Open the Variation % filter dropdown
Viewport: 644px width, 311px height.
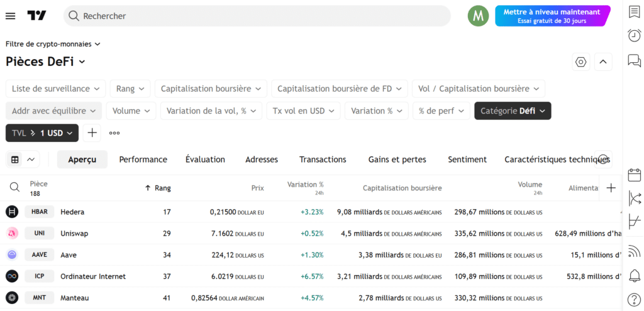377,111
